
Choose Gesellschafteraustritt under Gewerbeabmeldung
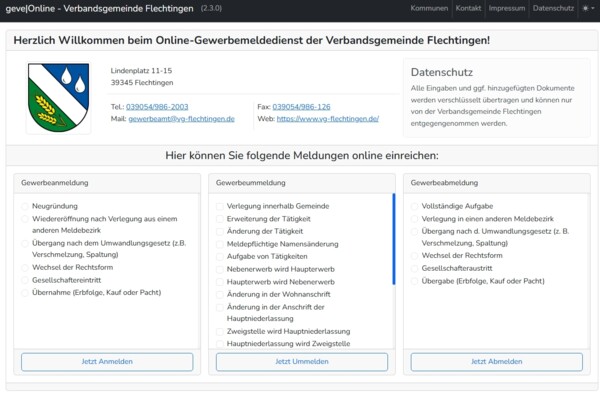pos(415,269)
